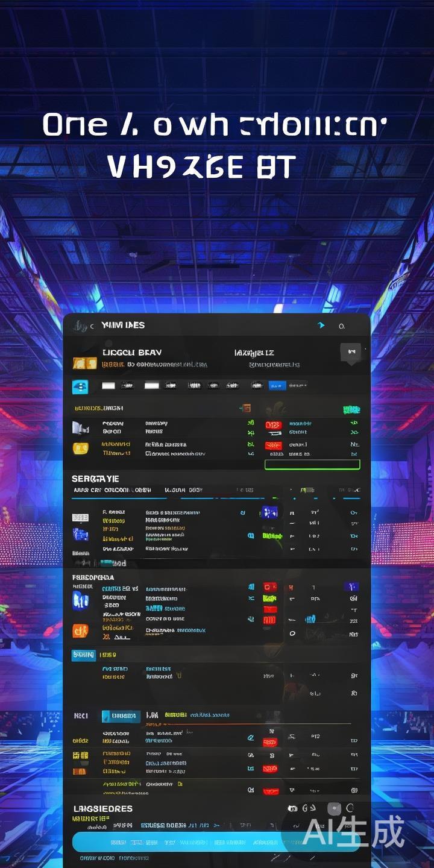
Task: Click the empty green-outlined input box
Action: point(312,465)
